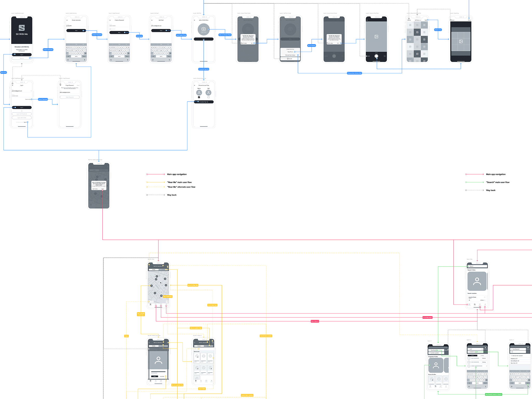
Task: Switch to Profiles tab on map screen
Action: tap(154, 270)
